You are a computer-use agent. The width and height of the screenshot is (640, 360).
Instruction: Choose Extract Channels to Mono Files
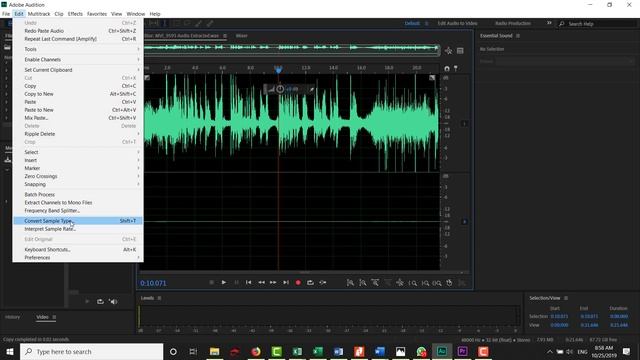pyautogui.click(x=78, y=202)
